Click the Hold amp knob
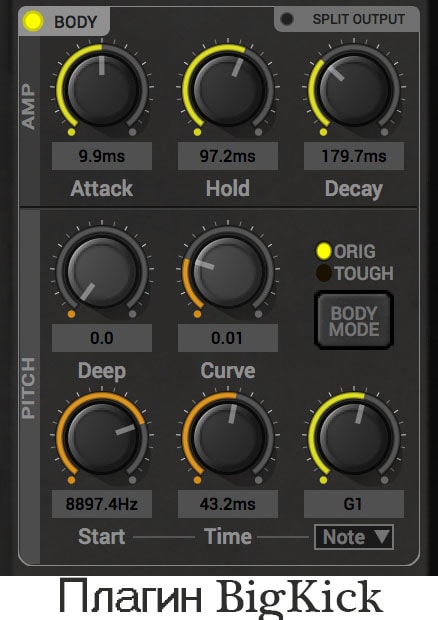This screenshot has width=438, height=620. point(228,89)
